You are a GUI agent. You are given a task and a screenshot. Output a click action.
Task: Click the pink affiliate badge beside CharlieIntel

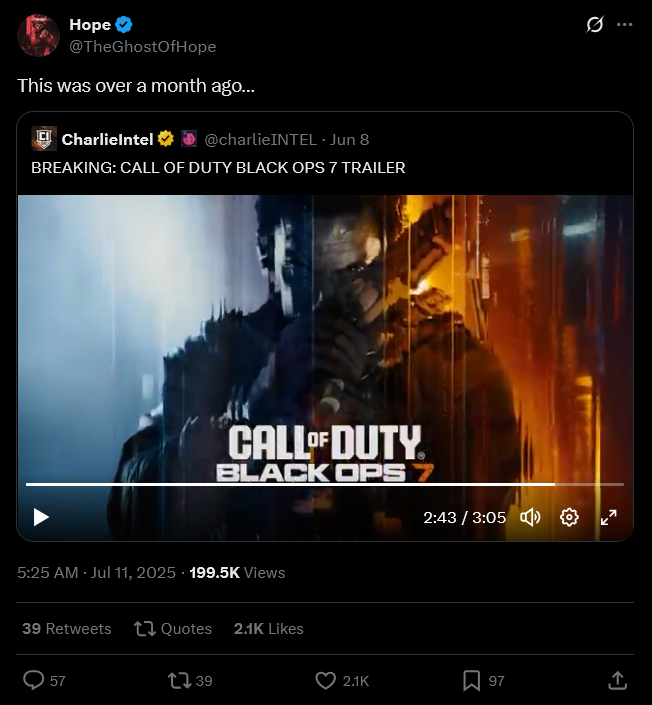click(x=189, y=139)
